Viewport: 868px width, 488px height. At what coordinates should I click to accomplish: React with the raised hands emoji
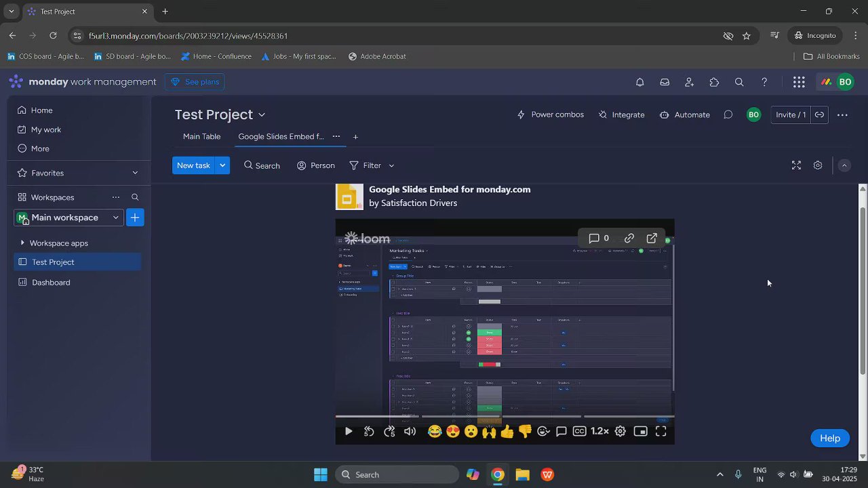tap(489, 431)
